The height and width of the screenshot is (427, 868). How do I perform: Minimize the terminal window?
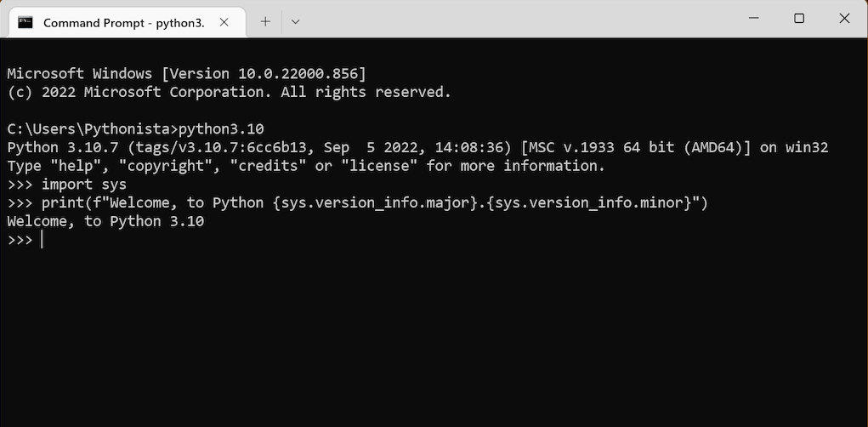(754, 19)
